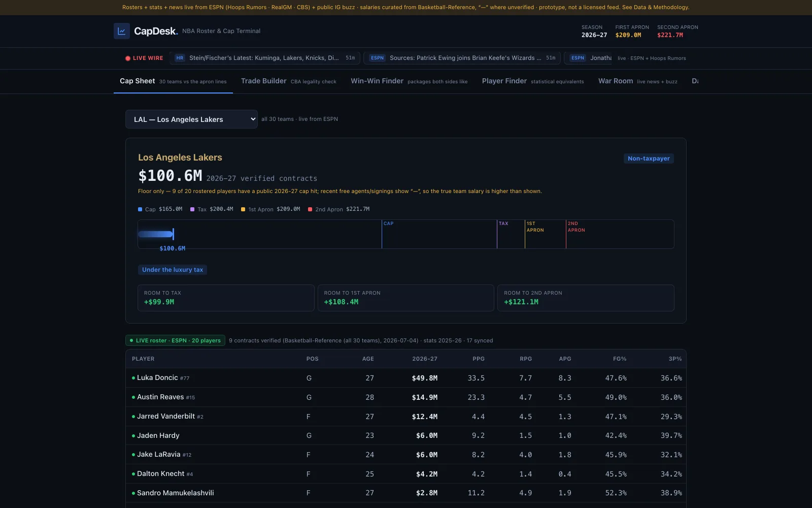Viewport: 812px width, 508px height.
Task: Open the Win-Win Finder tab
Action: (409, 81)
